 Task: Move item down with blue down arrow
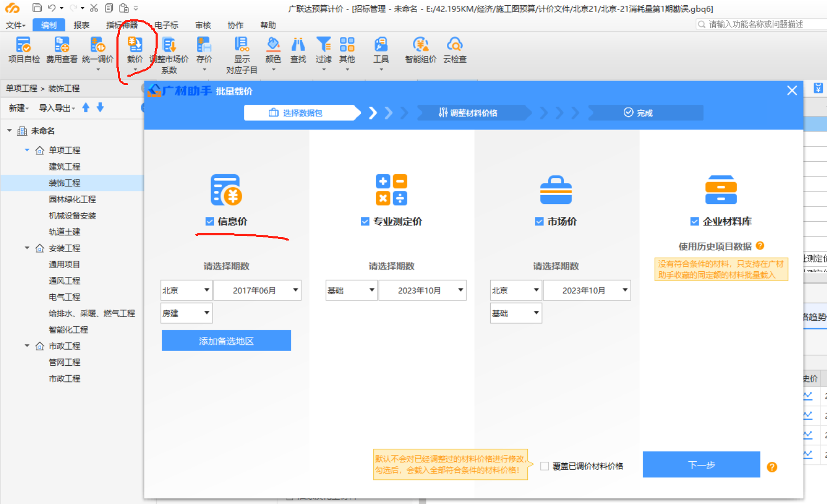100,107
